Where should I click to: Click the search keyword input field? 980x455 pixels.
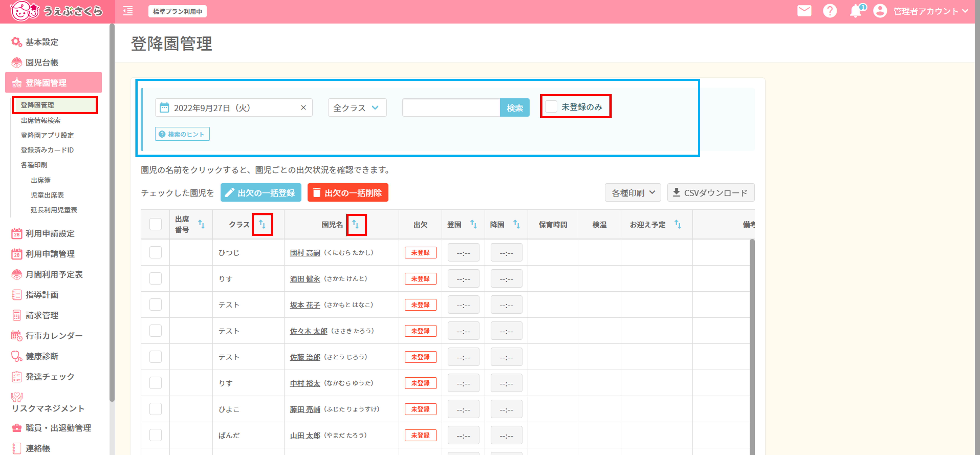[451, 108]
